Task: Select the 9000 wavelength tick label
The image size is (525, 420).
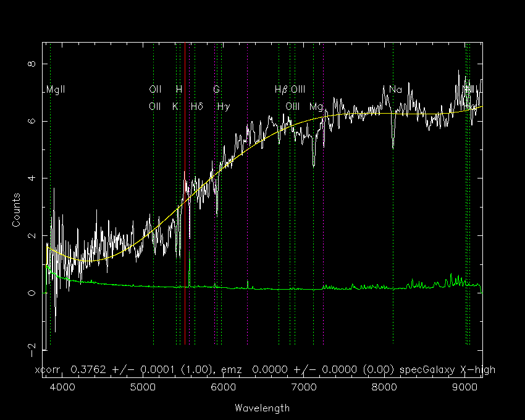Action: pyautogui.click(x=464, y=387)
